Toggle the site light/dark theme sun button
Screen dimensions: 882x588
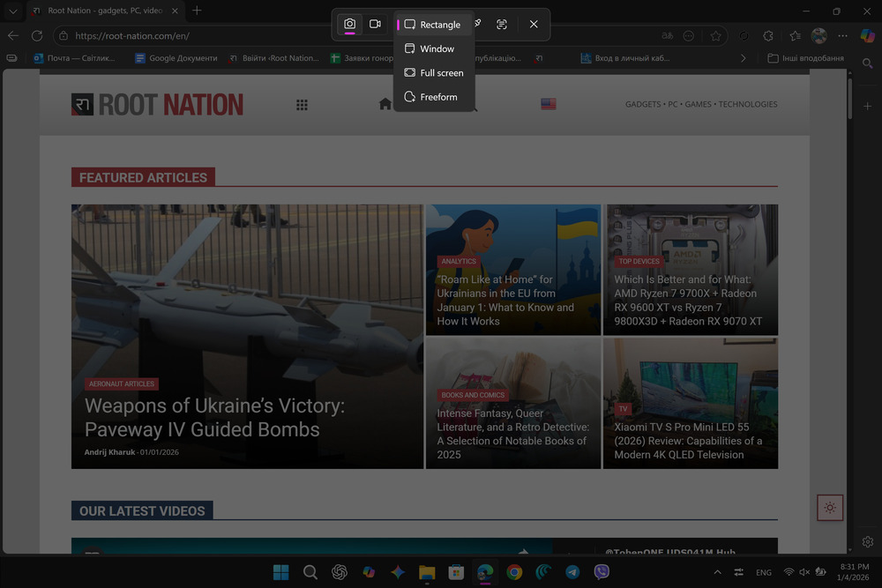[x=830, y=508]
